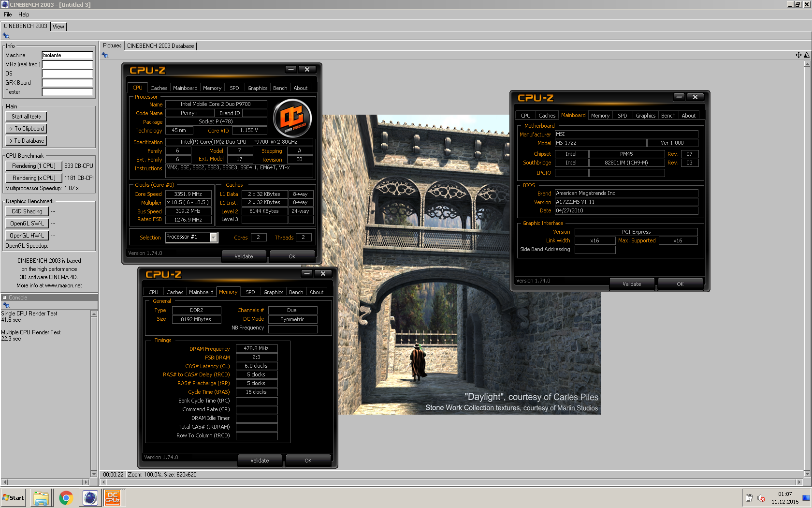Click the CINEBENCH globe taskbar icon
The width and height of the screenshot is (812, 508).
pos(90,498)
